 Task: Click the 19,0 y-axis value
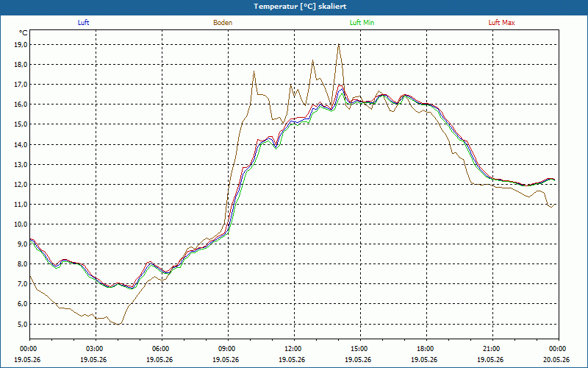[21, 45]
